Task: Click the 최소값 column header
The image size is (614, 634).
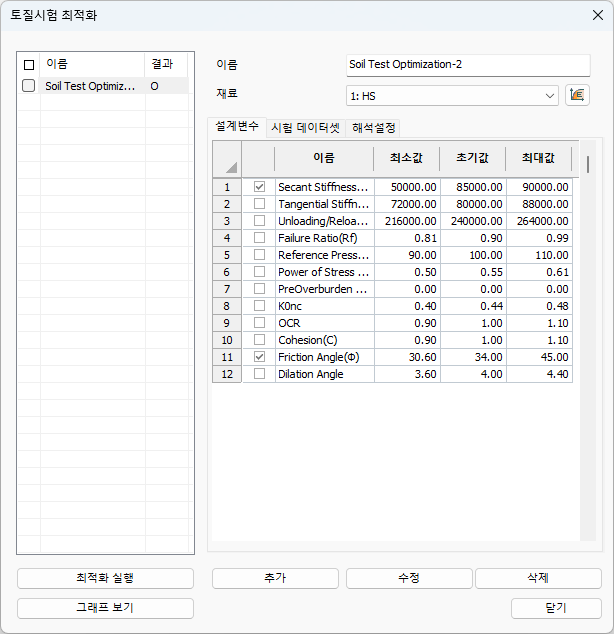Action: [x=407, y=158]
